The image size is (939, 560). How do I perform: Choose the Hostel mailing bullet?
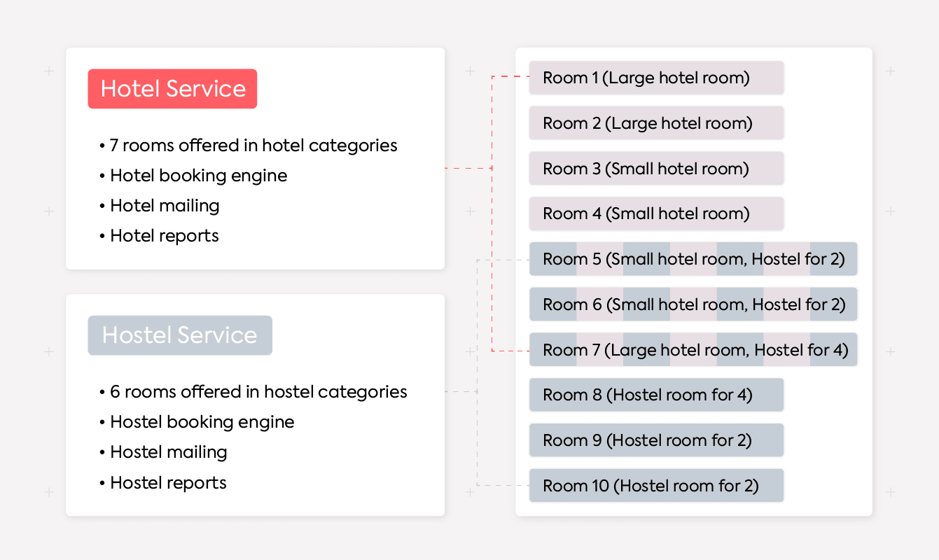168,452
